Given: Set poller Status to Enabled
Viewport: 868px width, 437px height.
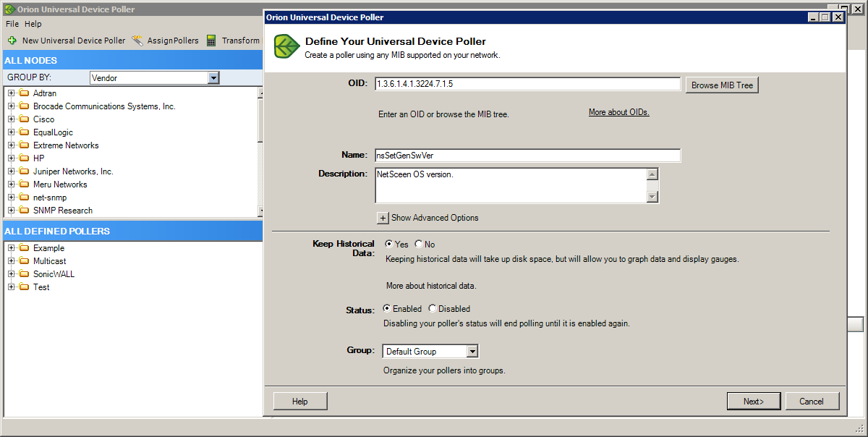Looking at the screenshot, I should click(387, 308).
